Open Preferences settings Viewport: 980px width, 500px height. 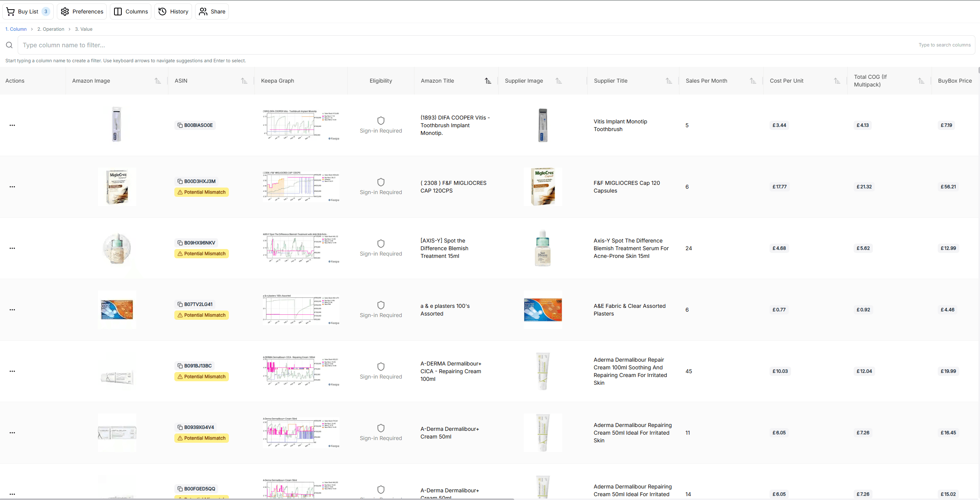click(82, 12)
